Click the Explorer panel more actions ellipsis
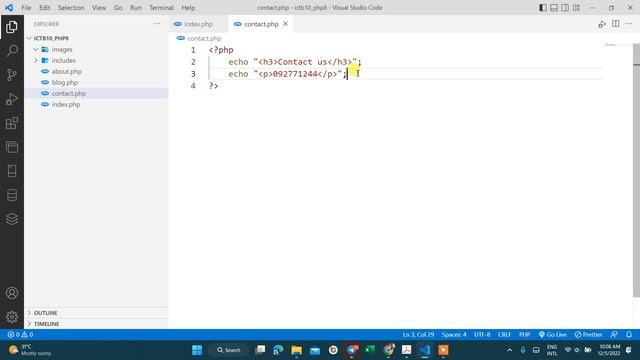The height and width of the screenshot is (360, 640). [157, 24]
